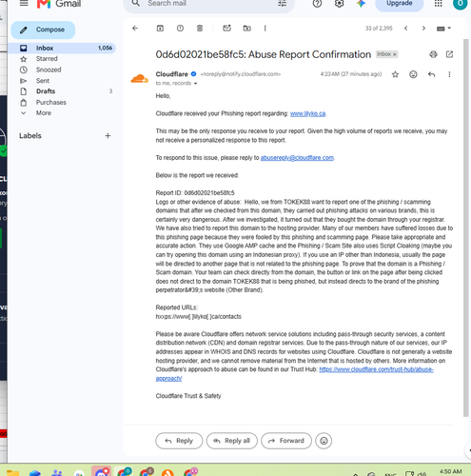Click the Reply all button

[x=232, y=441]
